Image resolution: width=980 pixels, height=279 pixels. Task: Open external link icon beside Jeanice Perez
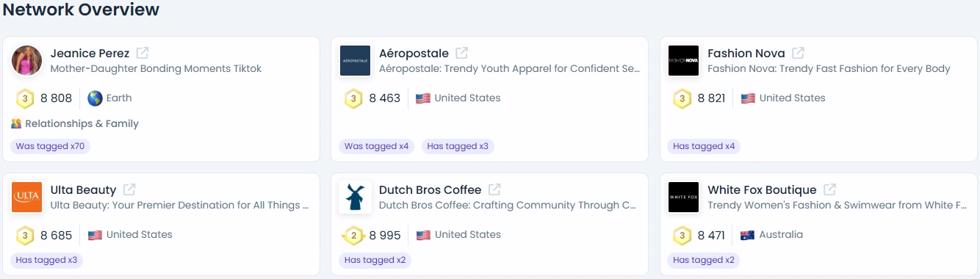(143, 53)
